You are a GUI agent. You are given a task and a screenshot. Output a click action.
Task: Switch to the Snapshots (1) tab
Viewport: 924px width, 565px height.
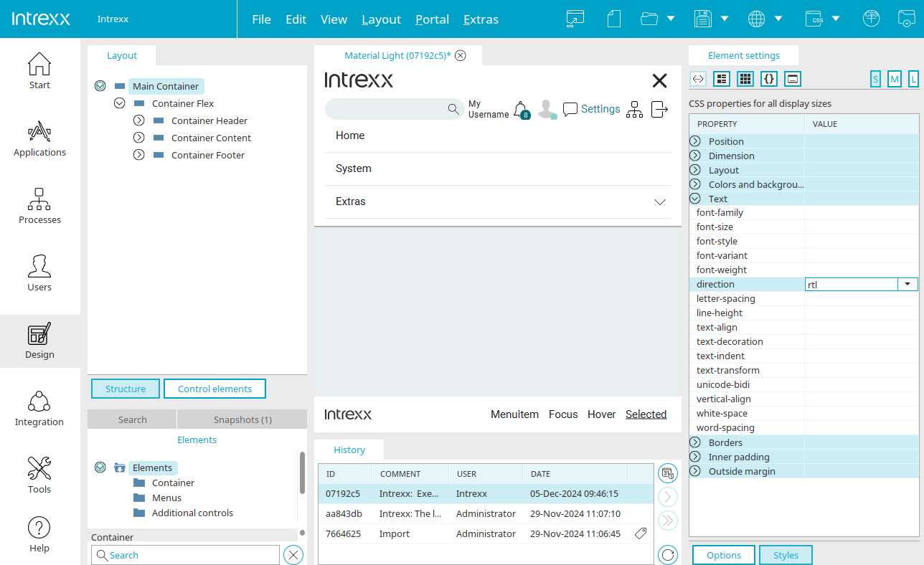tap(242, 419)
